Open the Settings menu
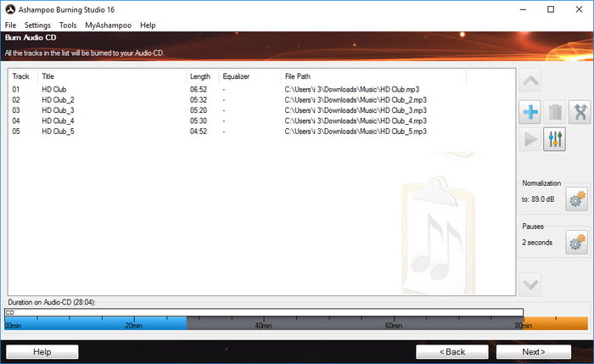The height and width of the screenshot is (364, 594). pyautogui.click(x=37, y=25)
